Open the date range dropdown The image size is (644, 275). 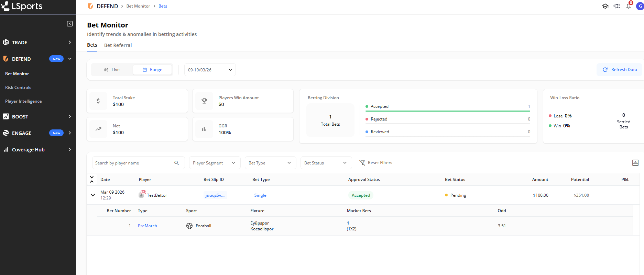coord(210,70)
